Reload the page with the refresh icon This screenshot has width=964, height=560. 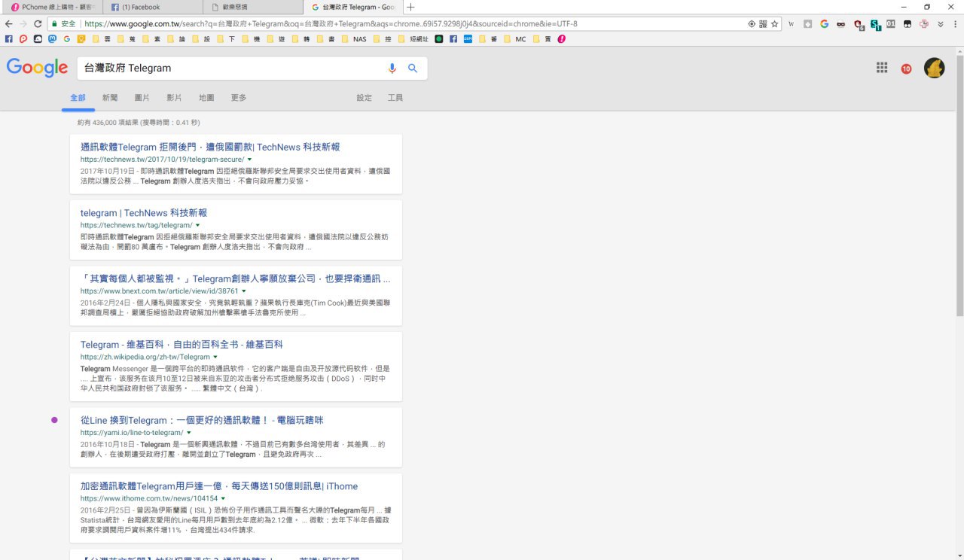[38, 24]
